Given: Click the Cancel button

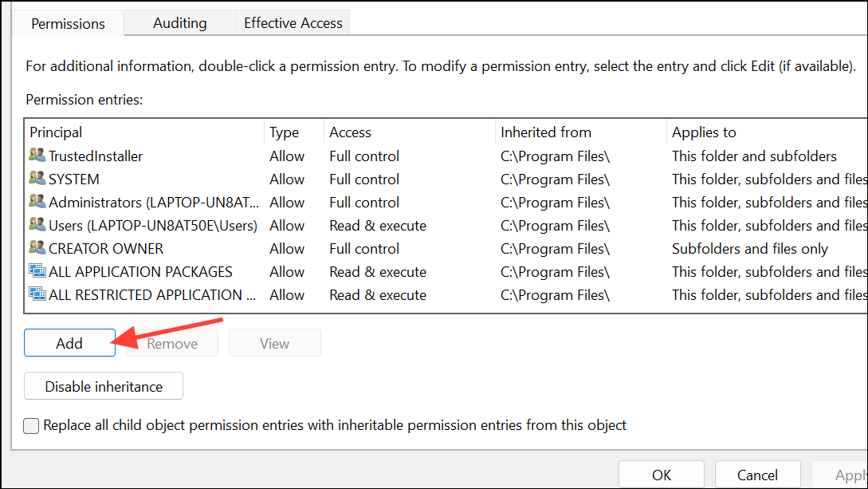Looking at the screenshot, I should (x=757, y=475).
